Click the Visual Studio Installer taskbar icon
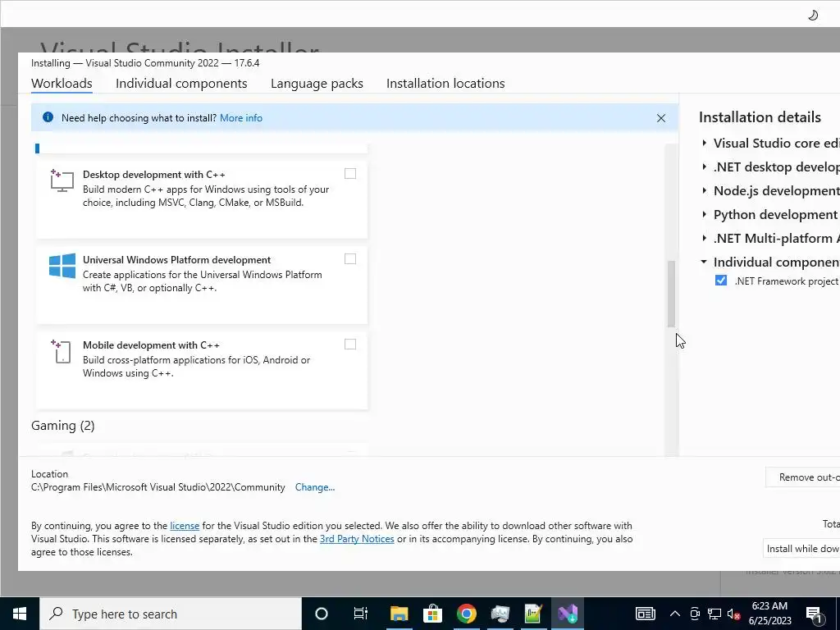The width and height of the screenshot is (840, 630). [x=568, y=614]
